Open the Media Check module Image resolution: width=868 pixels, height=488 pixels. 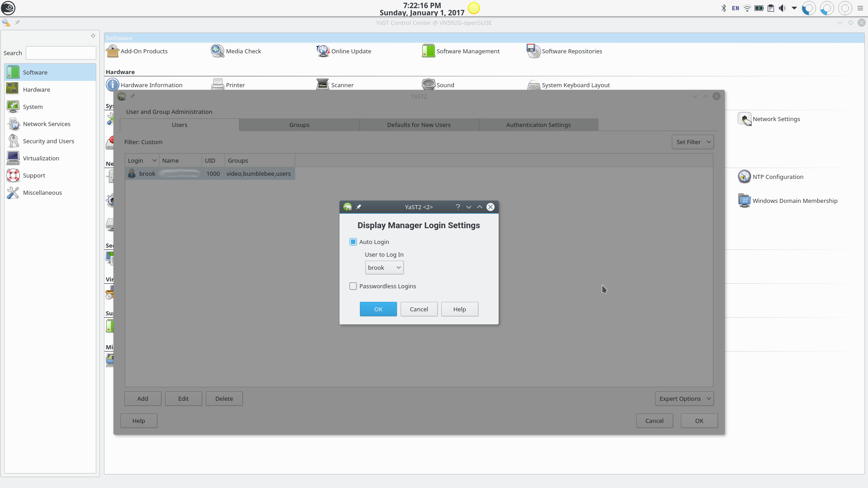pyautogui.click(x=236, y=51)
